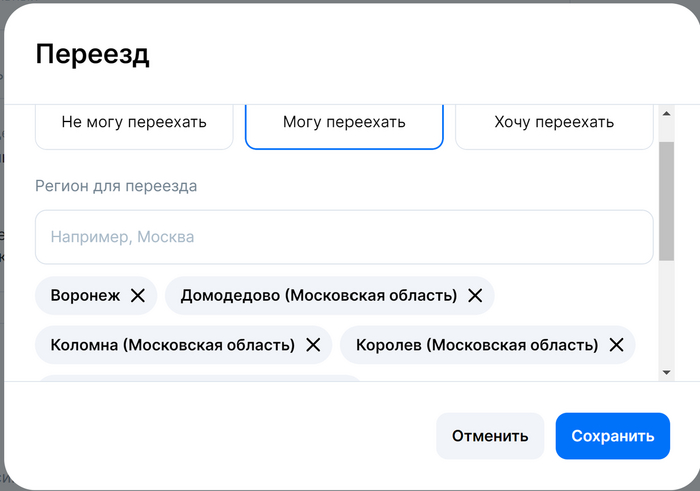Click the vertical scrollbar thumb
The width and height of the screenshot is (700, 491).
click(666, 200)
